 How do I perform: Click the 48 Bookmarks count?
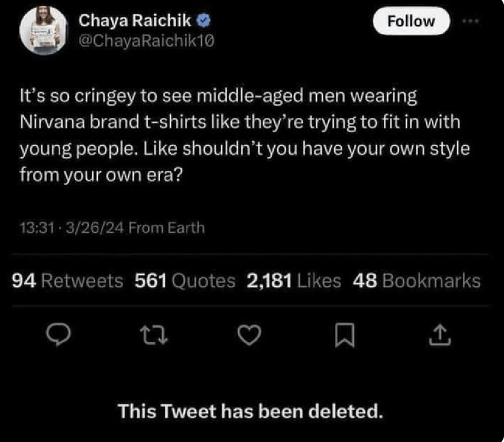416,281
